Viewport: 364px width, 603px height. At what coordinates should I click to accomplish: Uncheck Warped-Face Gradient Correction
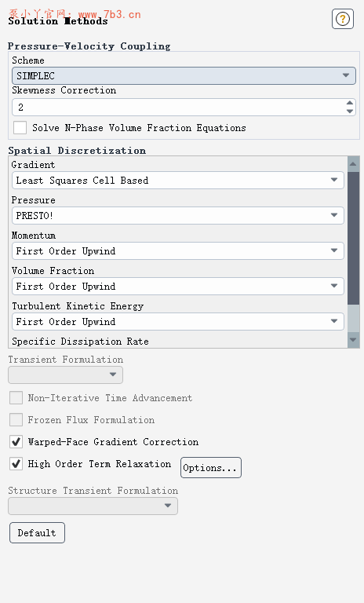16,442
